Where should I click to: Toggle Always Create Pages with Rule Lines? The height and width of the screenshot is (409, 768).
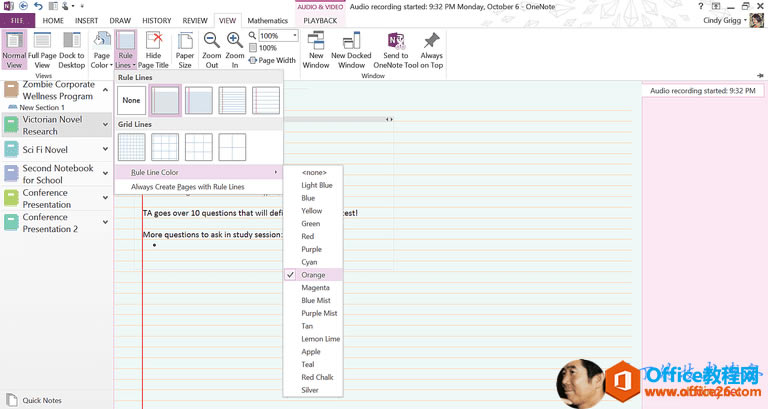[x=187, y=187]
